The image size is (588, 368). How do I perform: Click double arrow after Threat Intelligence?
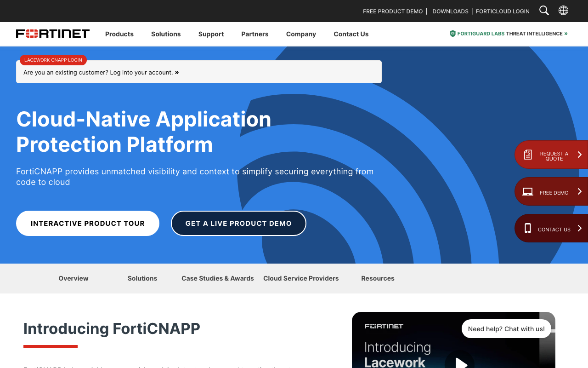point(566,34)
